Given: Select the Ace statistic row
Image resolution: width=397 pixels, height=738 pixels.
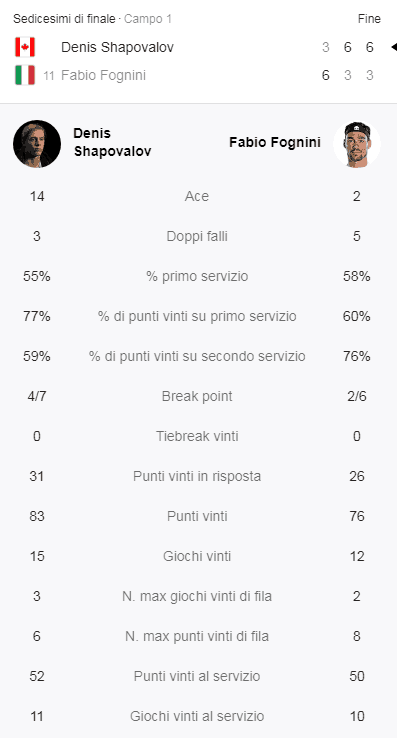Looking at the screenshot, I should pos(198,196).
